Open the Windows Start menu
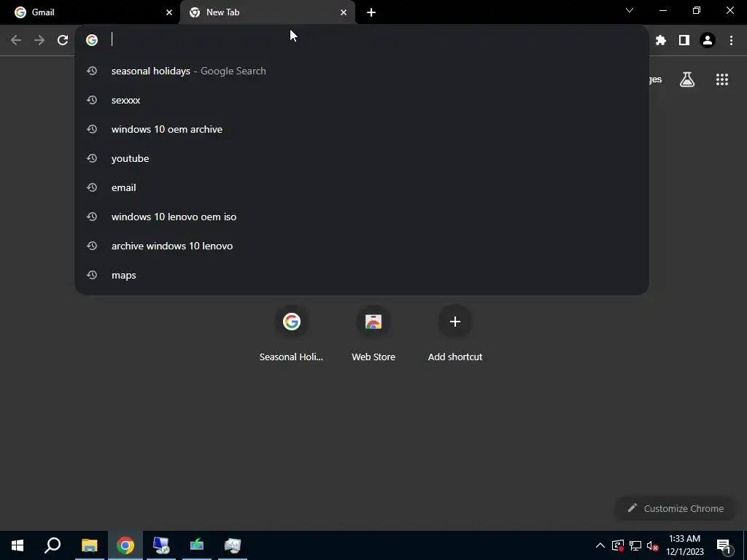This screenshot has height=560, width=747. (18, 545)
